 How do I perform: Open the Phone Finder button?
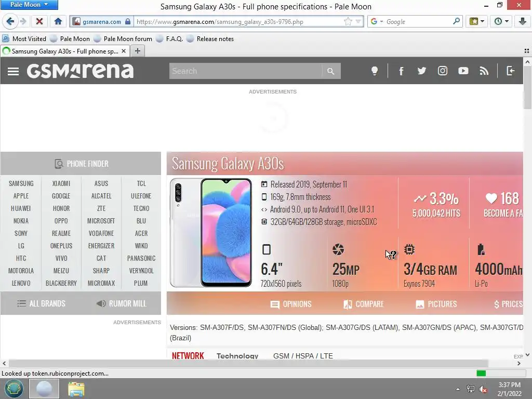pos(81,164)
